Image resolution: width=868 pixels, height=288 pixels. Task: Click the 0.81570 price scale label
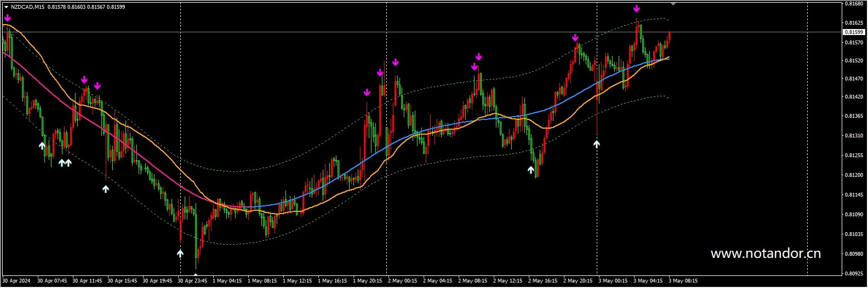854,43
